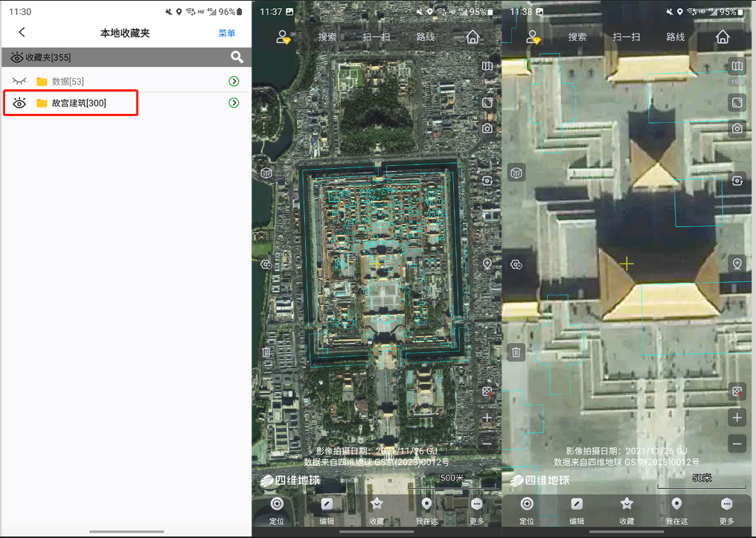Open the 3D cube view on the overview map
This screenshot has width=756, height=538.
(266, 173)
